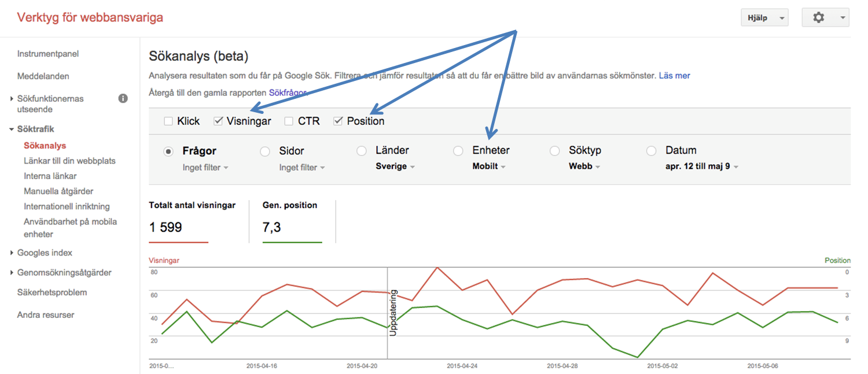
Task: Expand Sökfunktionernas utseende sidebar section
Action: (x=12, y=99)
